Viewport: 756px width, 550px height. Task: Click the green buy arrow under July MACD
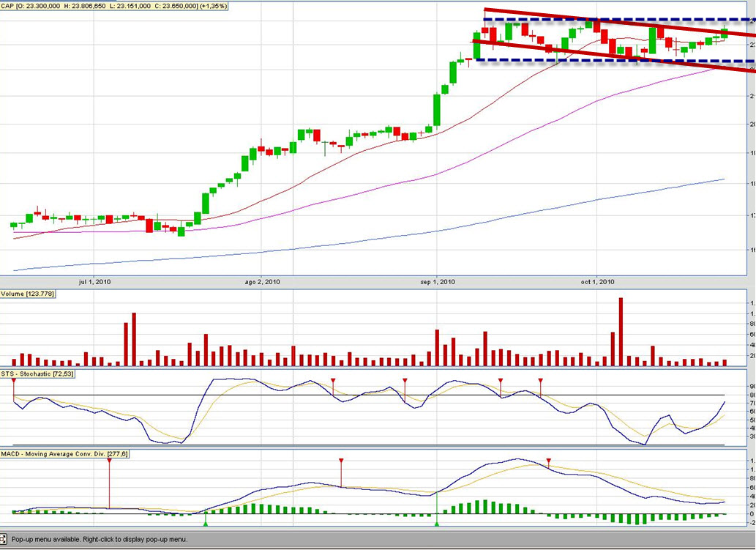(206, 523)
